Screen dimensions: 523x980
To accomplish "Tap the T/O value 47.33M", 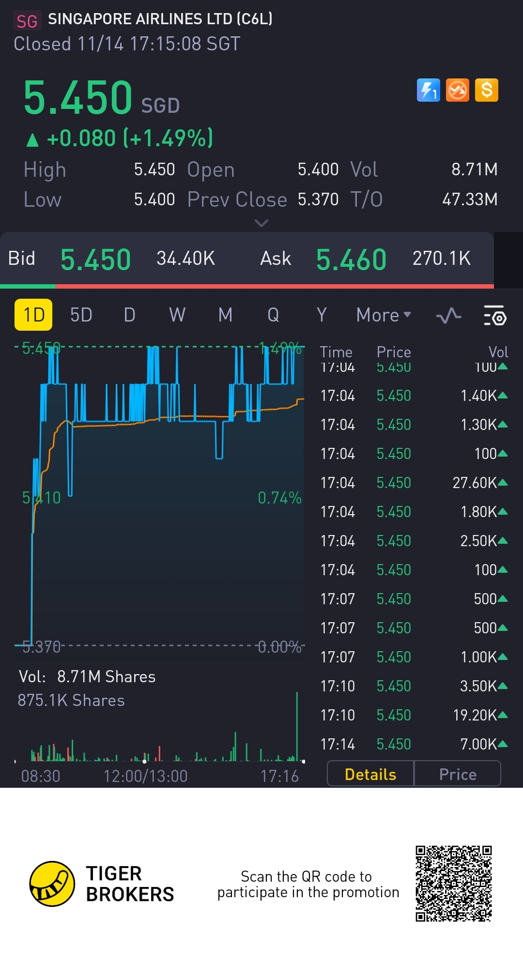I will 470,199.
